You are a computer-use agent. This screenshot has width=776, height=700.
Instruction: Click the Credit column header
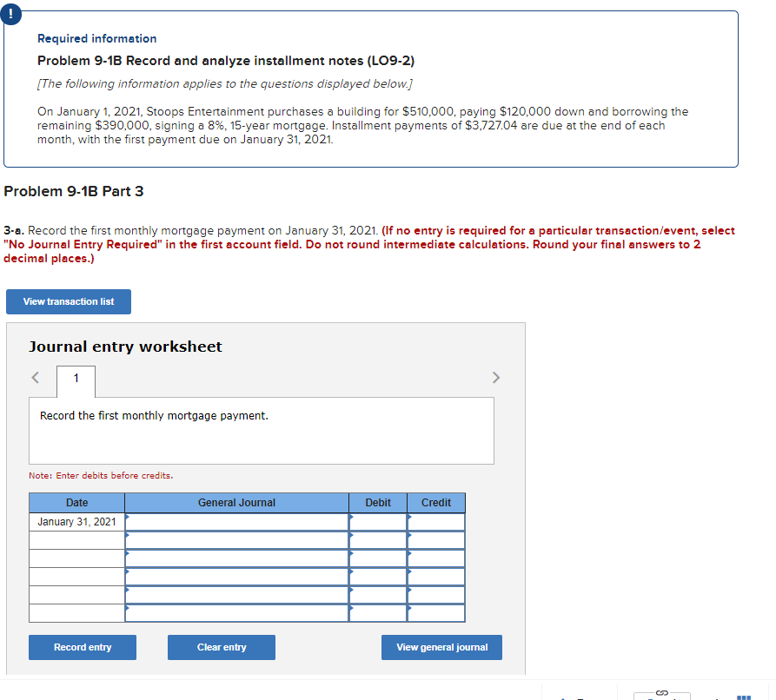coord(436,503)
